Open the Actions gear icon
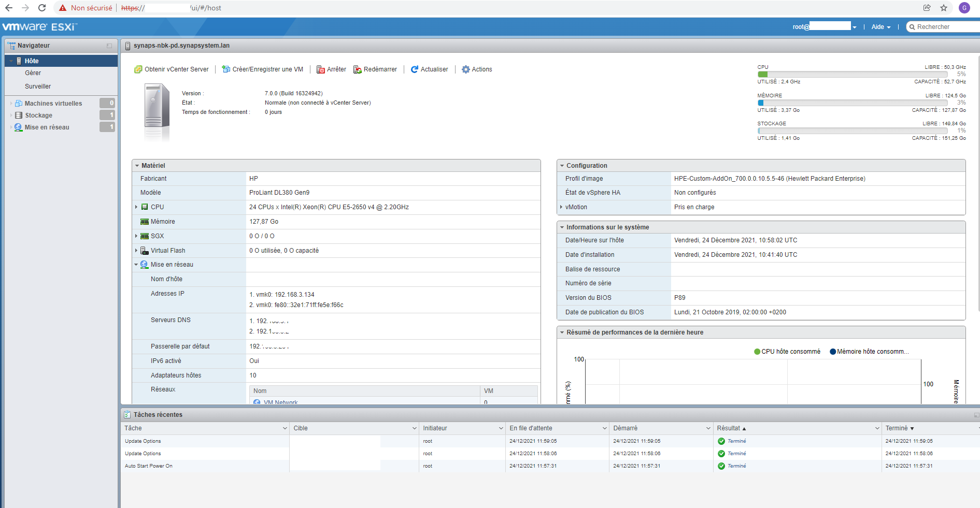Viewport: 980px width, 508px height. click(x=466, y=69)
